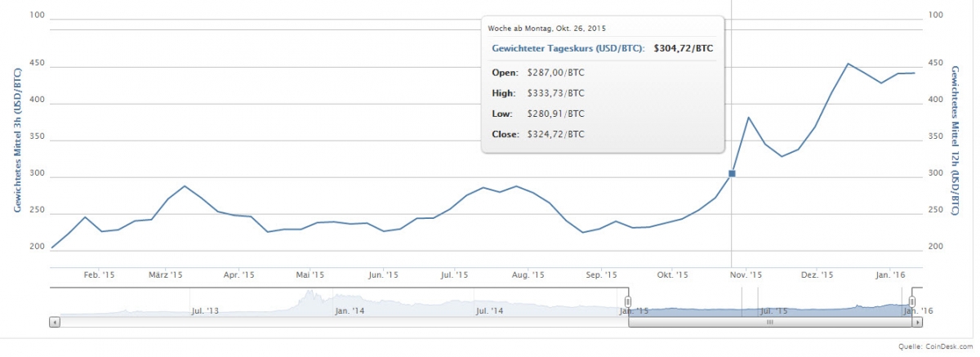Click the mid-December '15 highest peak on chart
The image size is (980, 357).
coord(849,64)
